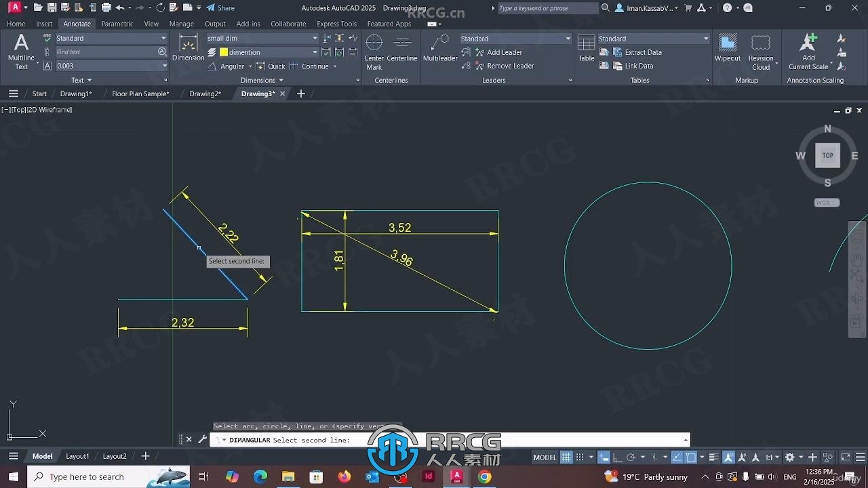Toggle dynamic input in status bar

604,457
